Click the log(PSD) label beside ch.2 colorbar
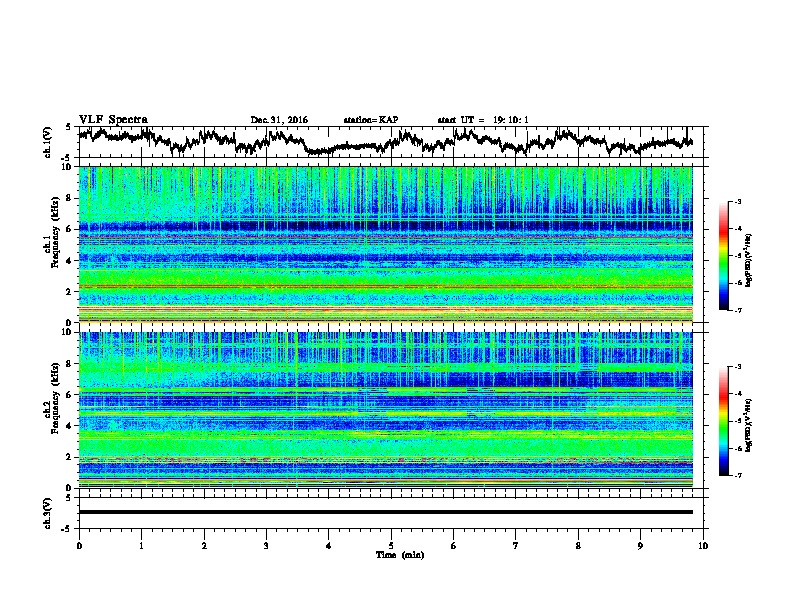This screenshot has height=612, width=792. click(749, 426)
